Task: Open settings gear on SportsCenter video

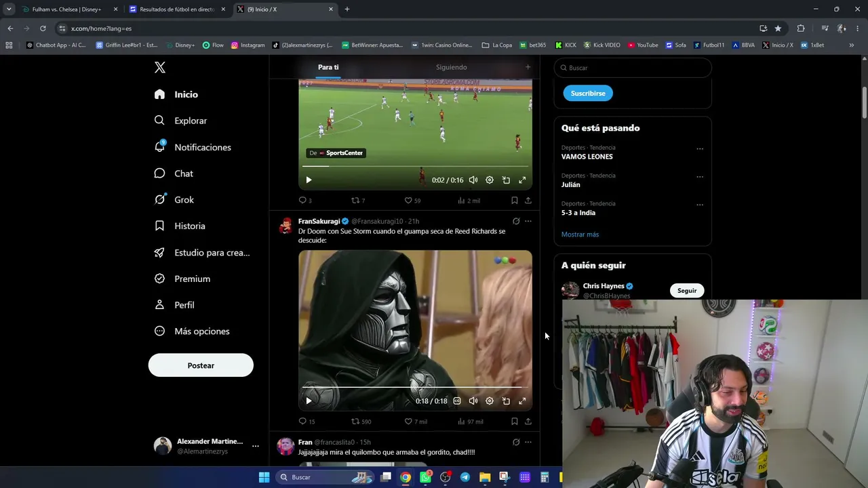Action: point(490,180)
